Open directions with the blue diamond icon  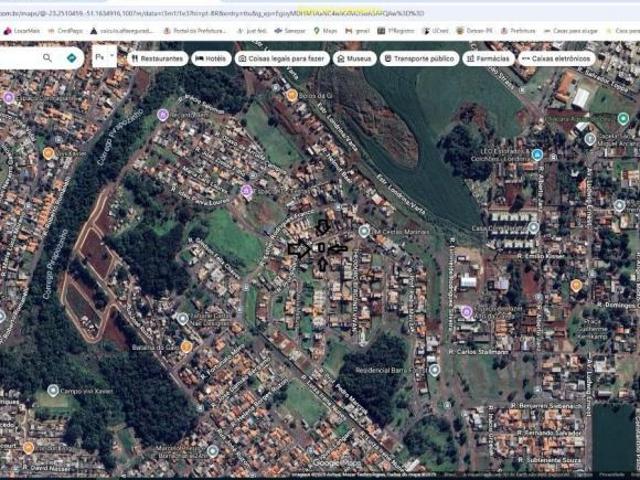click(x=71, y=58)
